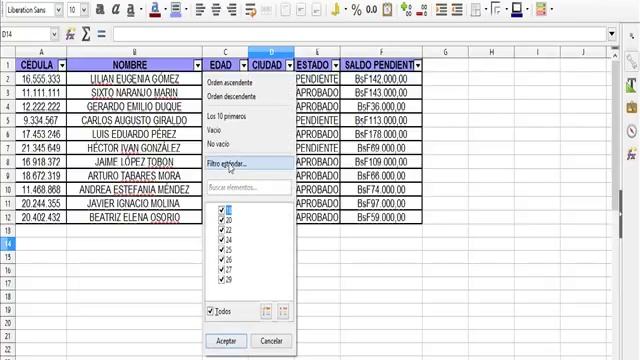Confirm filter with Aceptar

coord(226,341)
